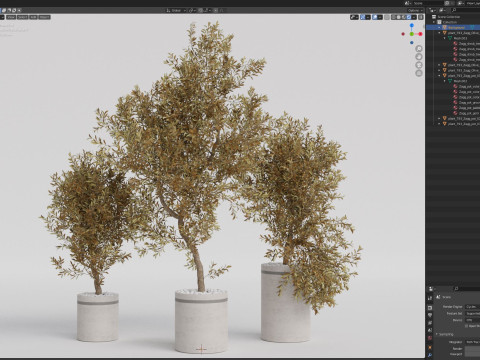Image resolution: width=480 pixels, height=360 pixels.
Task: Expand the properties editor type dropdown
Action: point(432,289)
